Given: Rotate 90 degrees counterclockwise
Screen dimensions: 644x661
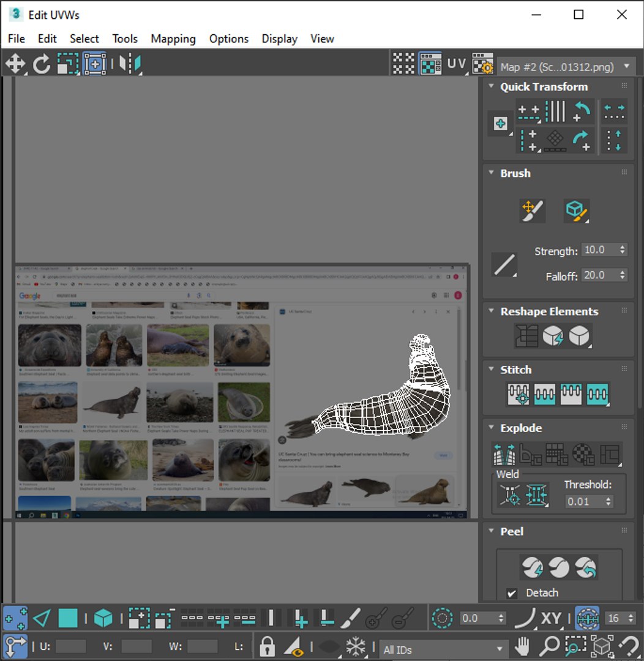Looking at the screenshot, I should [582, 112].
